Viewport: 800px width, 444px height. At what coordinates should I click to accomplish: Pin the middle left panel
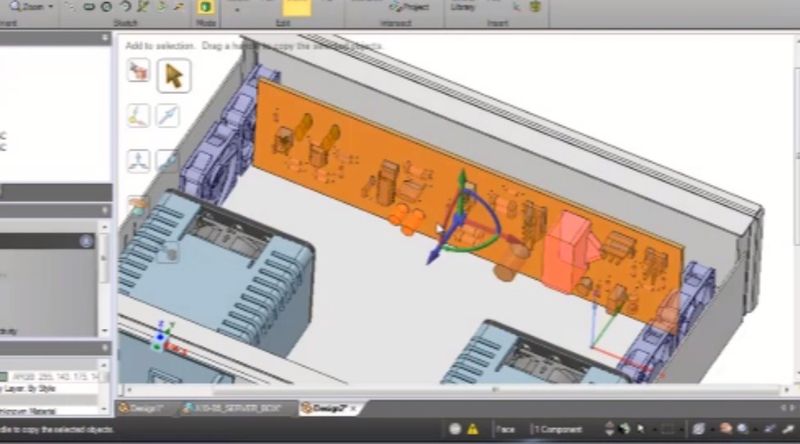pyautogui.click(x=105, y=210)
